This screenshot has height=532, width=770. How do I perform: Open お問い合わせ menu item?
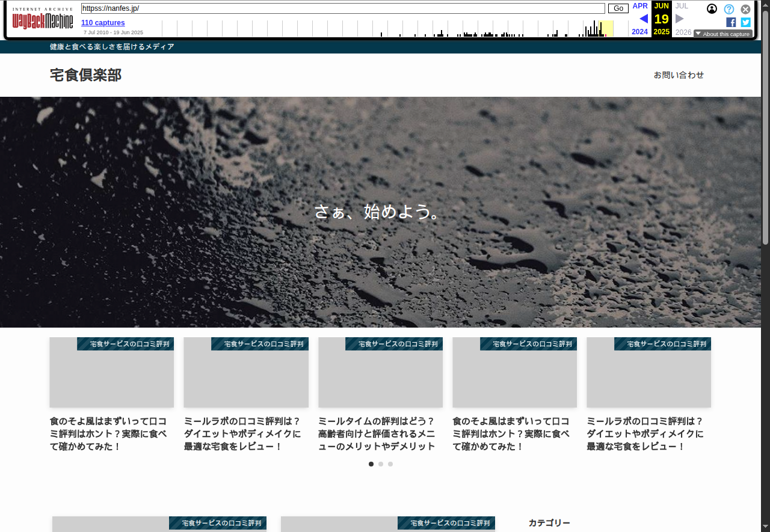coord(679,75)
